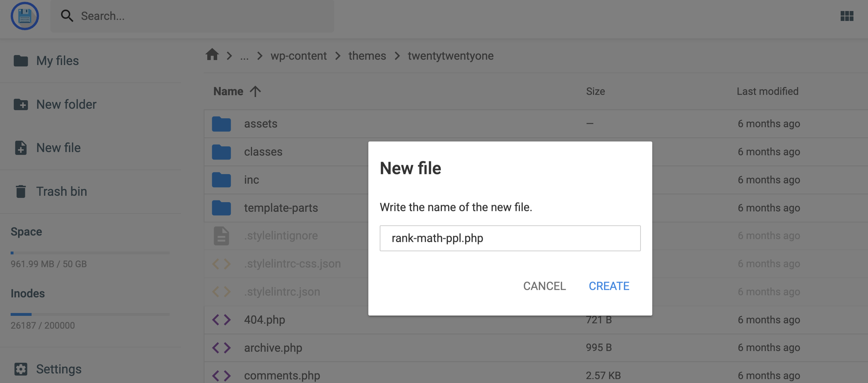Screen dimensions: 868x383
Task: Focus the Search field
Action: tap(192, 16)
